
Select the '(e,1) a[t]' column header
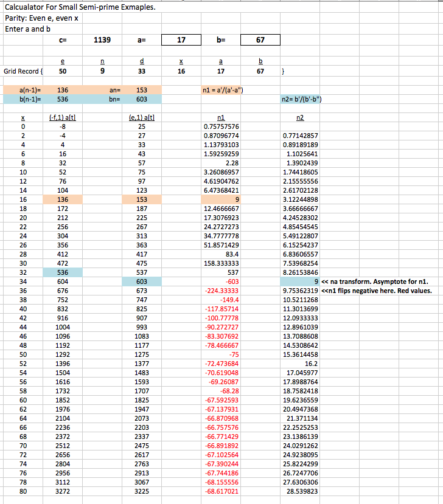[x=142, y=118]
